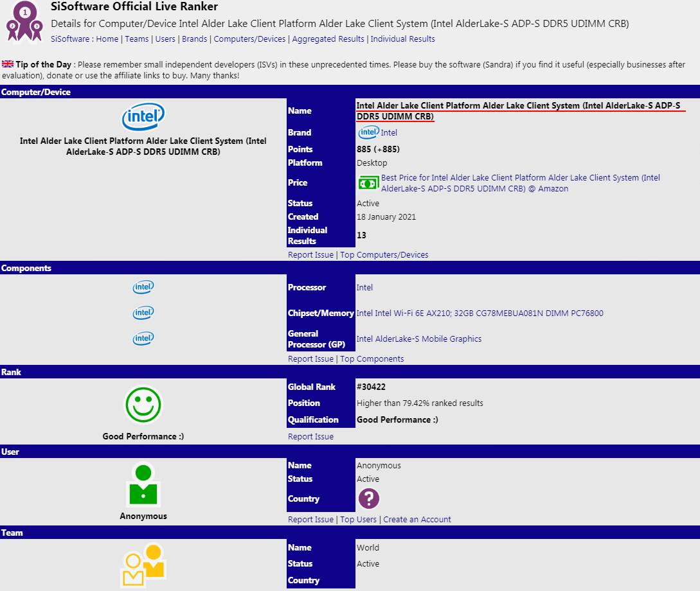Click the red-underlined device name in the Name row
700x591 pixels.
[x=518, y=111]
